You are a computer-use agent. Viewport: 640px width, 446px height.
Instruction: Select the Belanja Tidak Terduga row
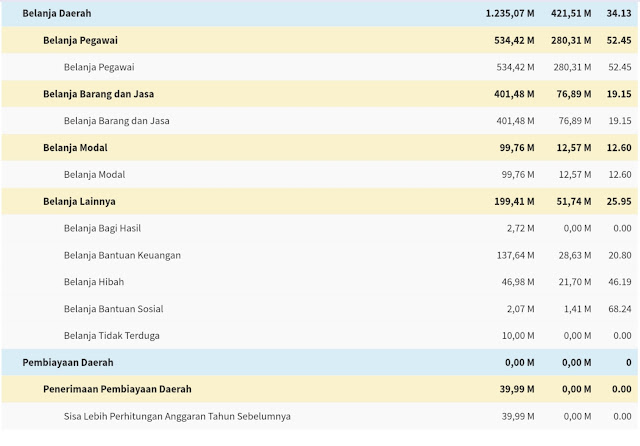coord(111,335)
